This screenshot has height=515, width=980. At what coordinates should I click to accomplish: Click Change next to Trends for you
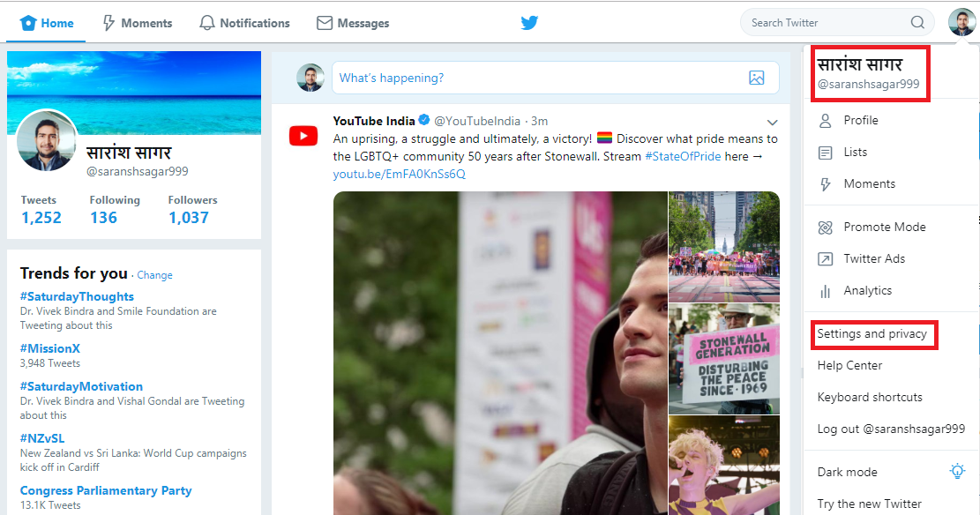pyautogui.click(x=154, y=275)
